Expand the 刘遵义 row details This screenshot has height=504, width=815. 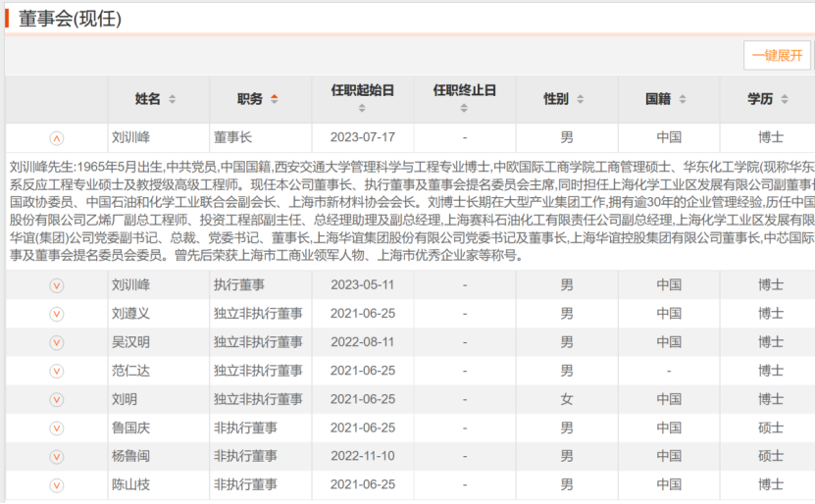(x=57, y=314)
